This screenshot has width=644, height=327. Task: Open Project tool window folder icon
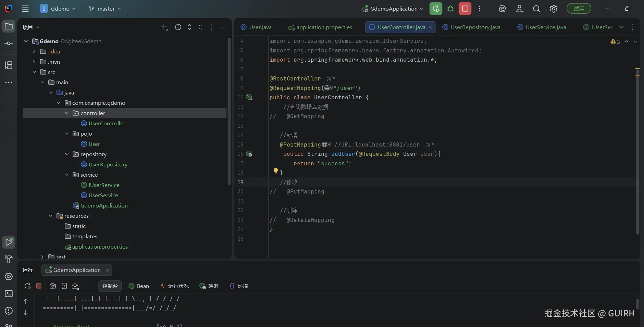tap(9, 26)
